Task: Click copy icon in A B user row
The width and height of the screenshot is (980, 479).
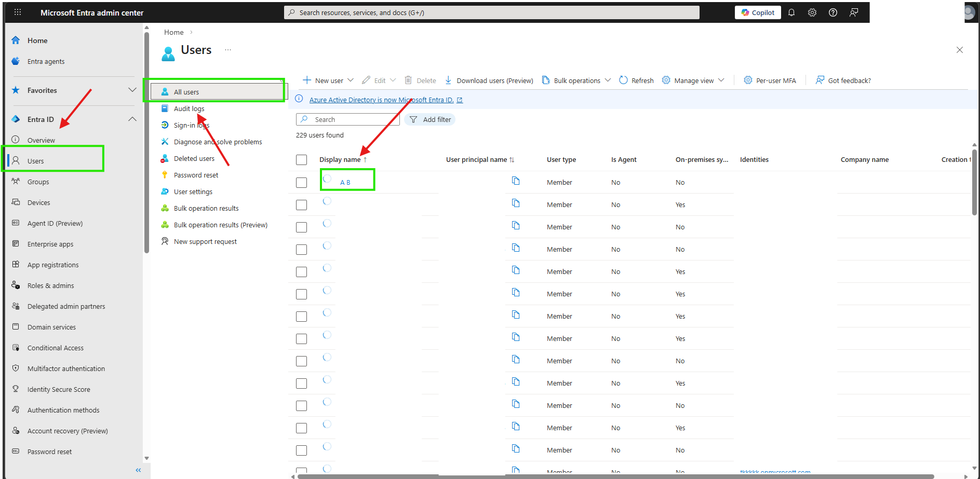Action: [516, 181]
